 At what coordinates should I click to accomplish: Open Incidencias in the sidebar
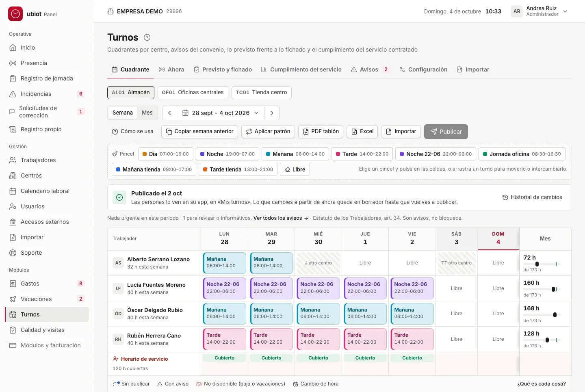point(47,94)
